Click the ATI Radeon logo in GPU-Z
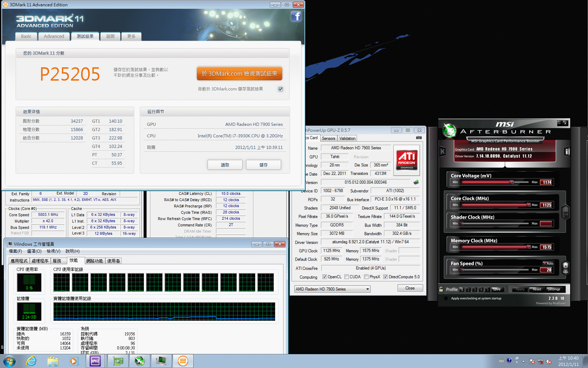 point(406,160)
